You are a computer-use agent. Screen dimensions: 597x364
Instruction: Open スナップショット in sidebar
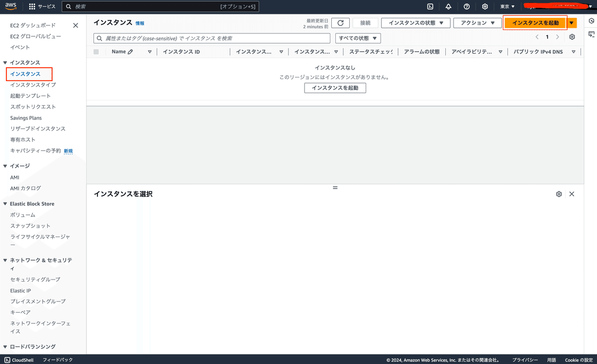tap(30, 226)
